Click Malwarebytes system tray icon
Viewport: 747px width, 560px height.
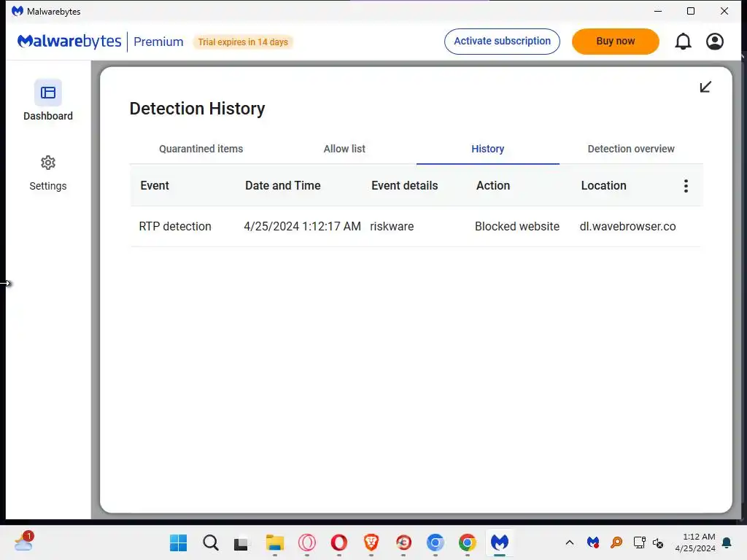point(593,542)
